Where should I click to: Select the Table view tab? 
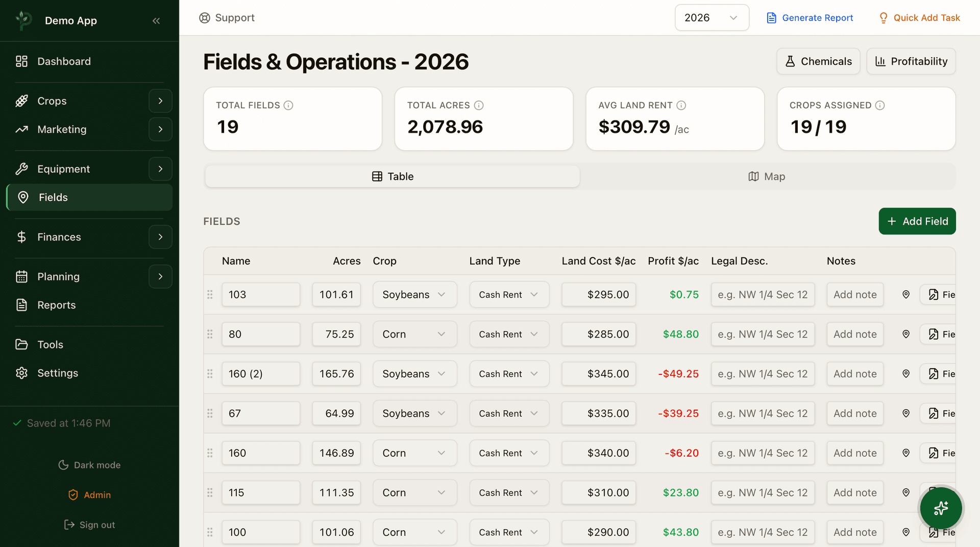point(392,177)
